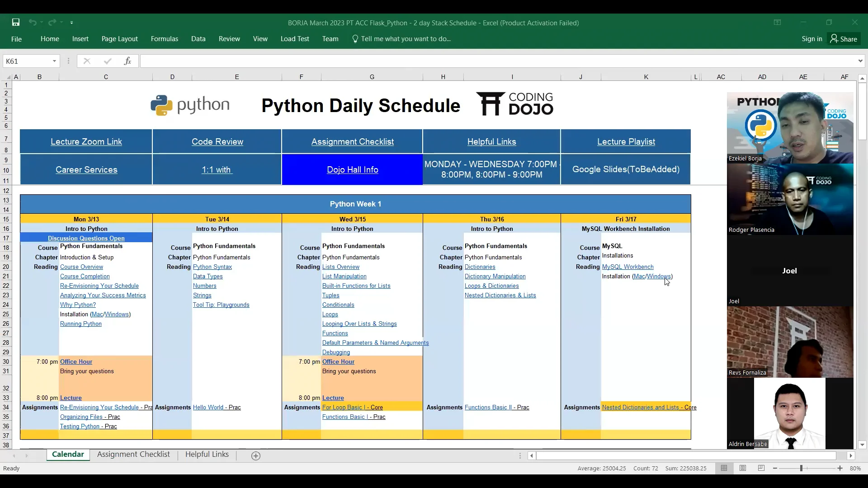The width and height of the screenshot is (868, 488).
Task: Switch to Page Layout view
Action: pyautogui.click(x=743, y=468)
